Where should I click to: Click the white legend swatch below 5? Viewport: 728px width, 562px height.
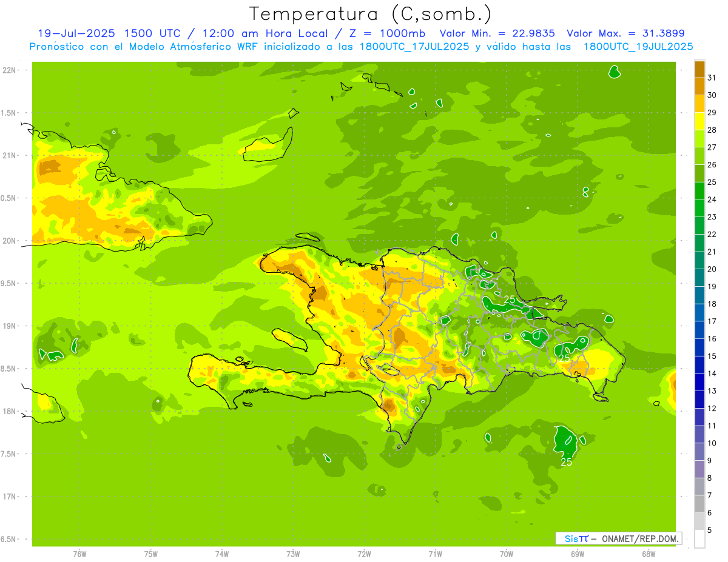click(699, 538)
